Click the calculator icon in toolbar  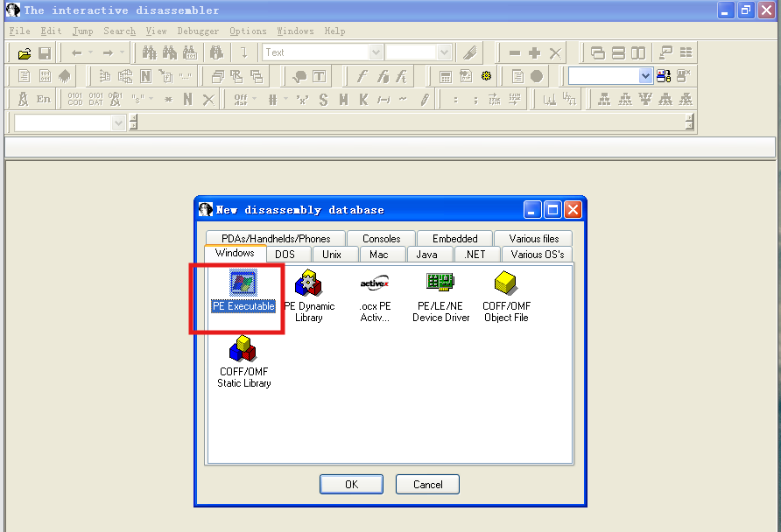(446, 76)
